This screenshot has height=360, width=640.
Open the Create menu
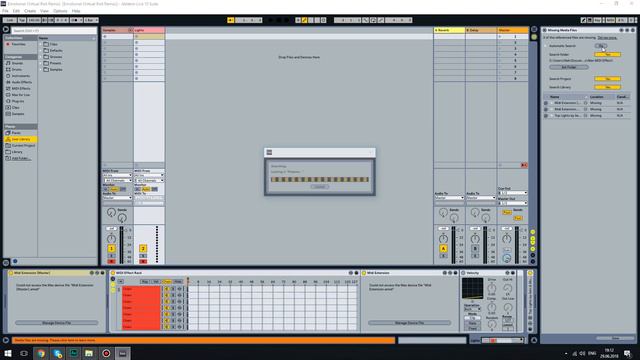coord(30,11)
